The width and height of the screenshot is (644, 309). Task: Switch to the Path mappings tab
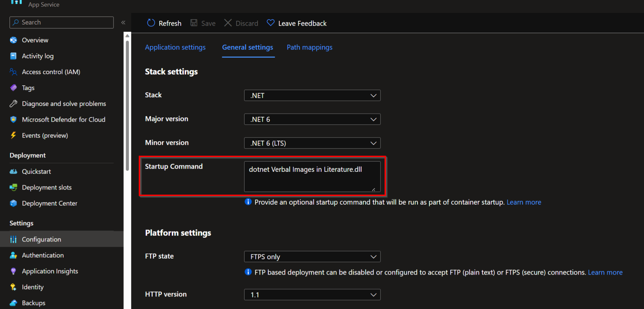click(310, 47)
